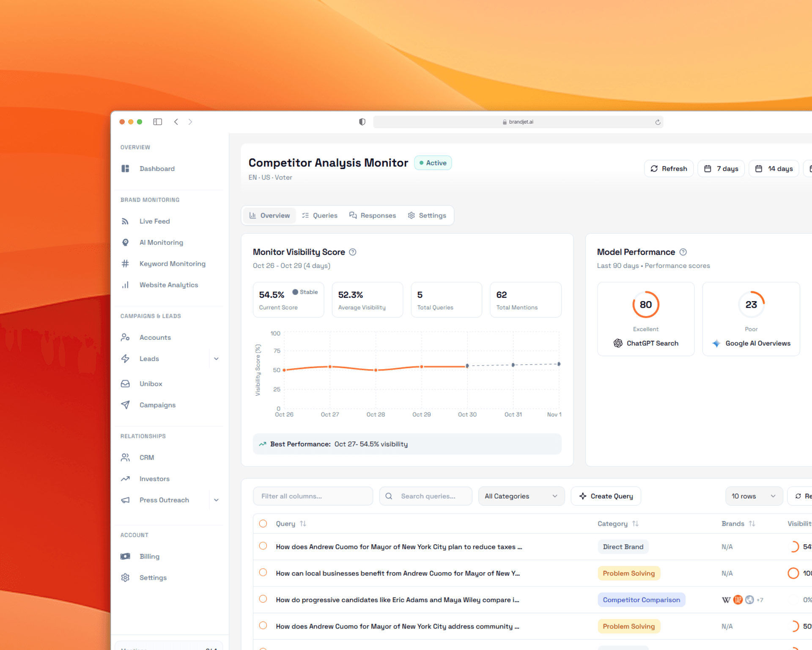Switch to the Responses tab
Viewport: 812px width, 650px height.
(373, 215)
